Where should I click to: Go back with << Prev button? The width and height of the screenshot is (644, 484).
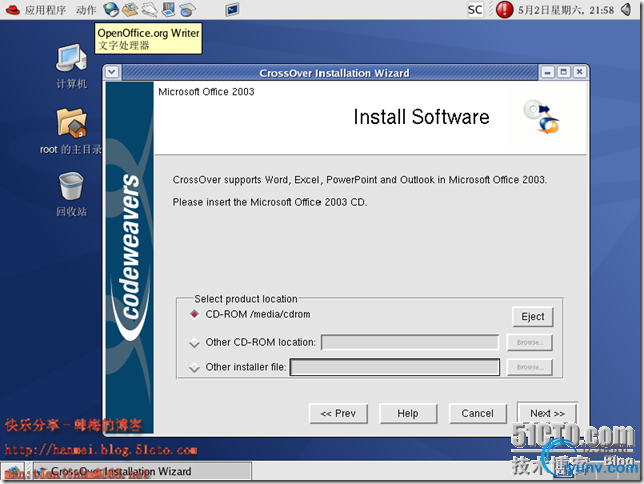(x=338, y=413)
